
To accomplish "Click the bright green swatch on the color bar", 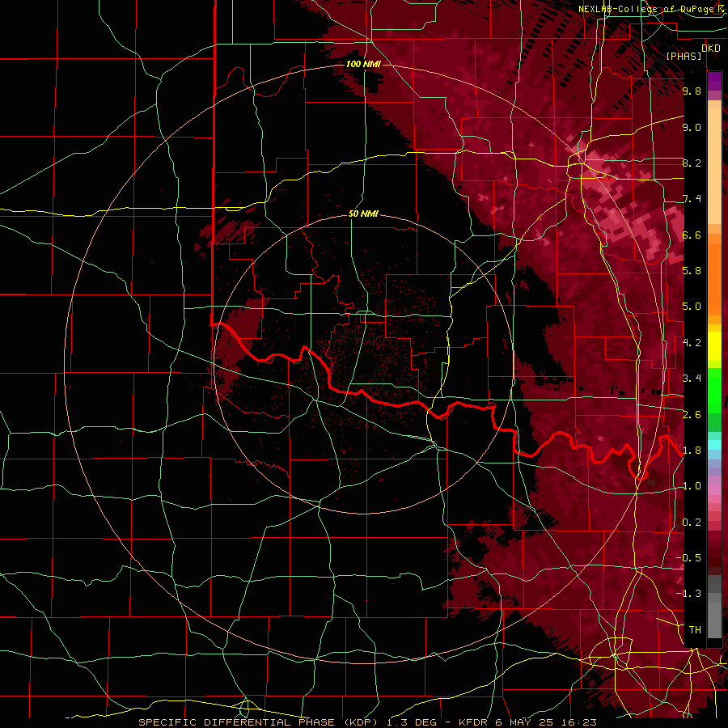I will point(714,390).
